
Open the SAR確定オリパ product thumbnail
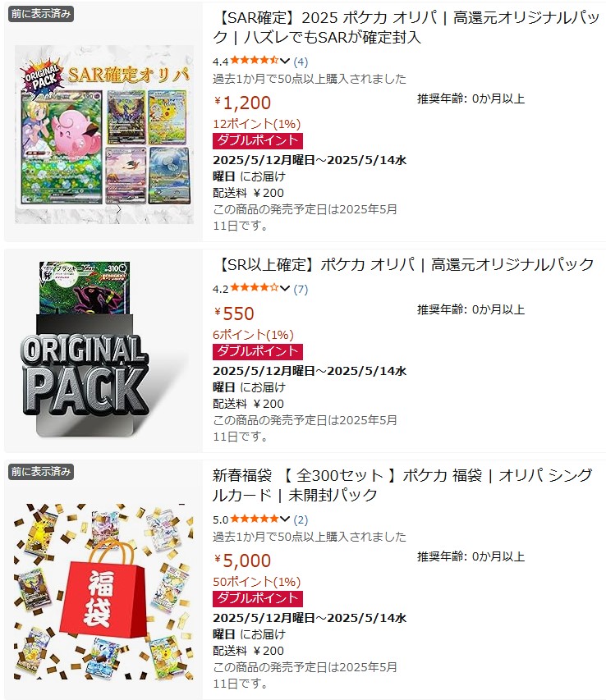tap(104, 134)
